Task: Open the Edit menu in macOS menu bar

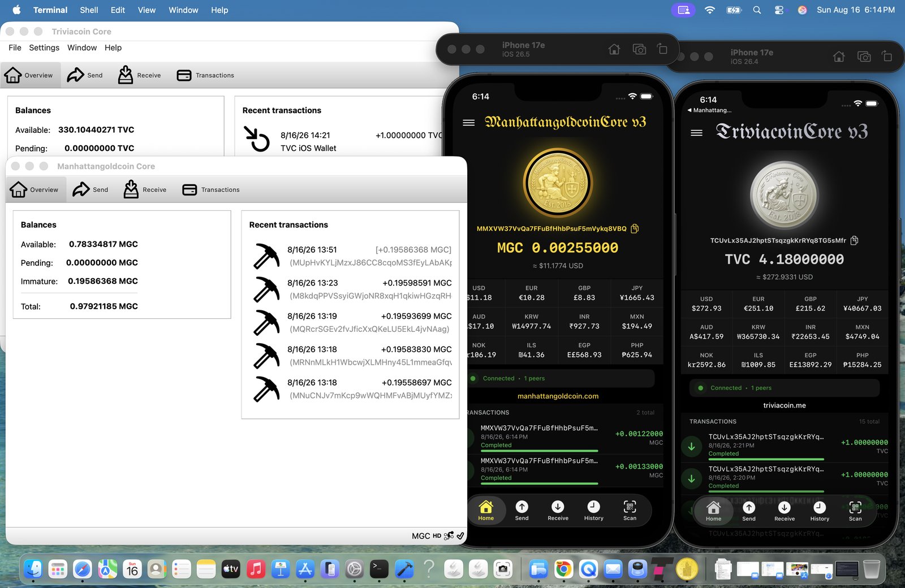Action: pyautogui.click(x=118, y=10)
